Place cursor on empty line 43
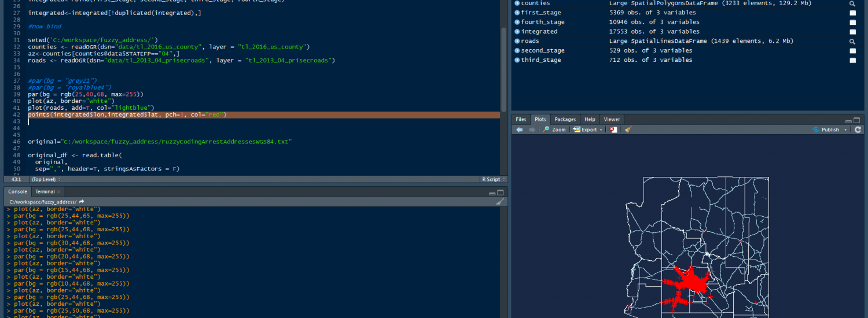This screenshot has width=868, height=318. tap(263, 122)
